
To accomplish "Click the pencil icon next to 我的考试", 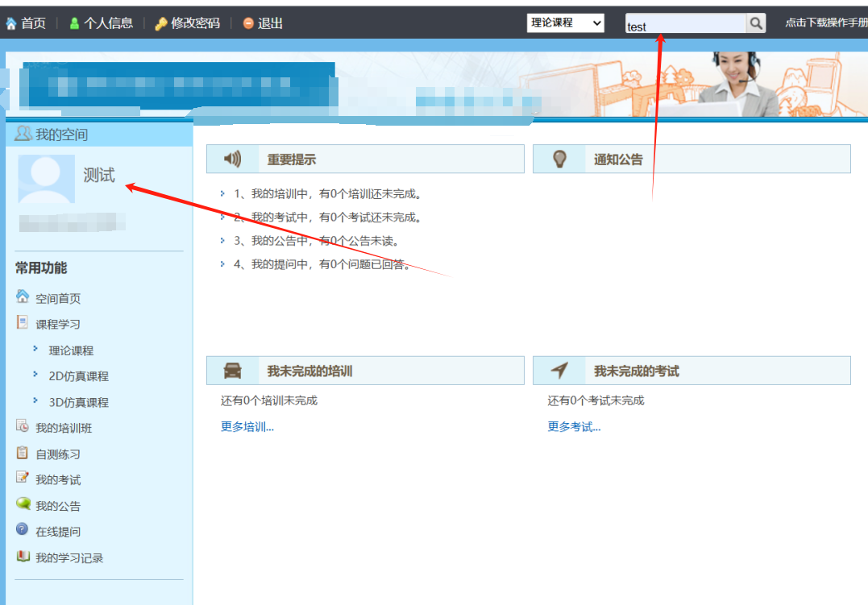I will point(22,477).
